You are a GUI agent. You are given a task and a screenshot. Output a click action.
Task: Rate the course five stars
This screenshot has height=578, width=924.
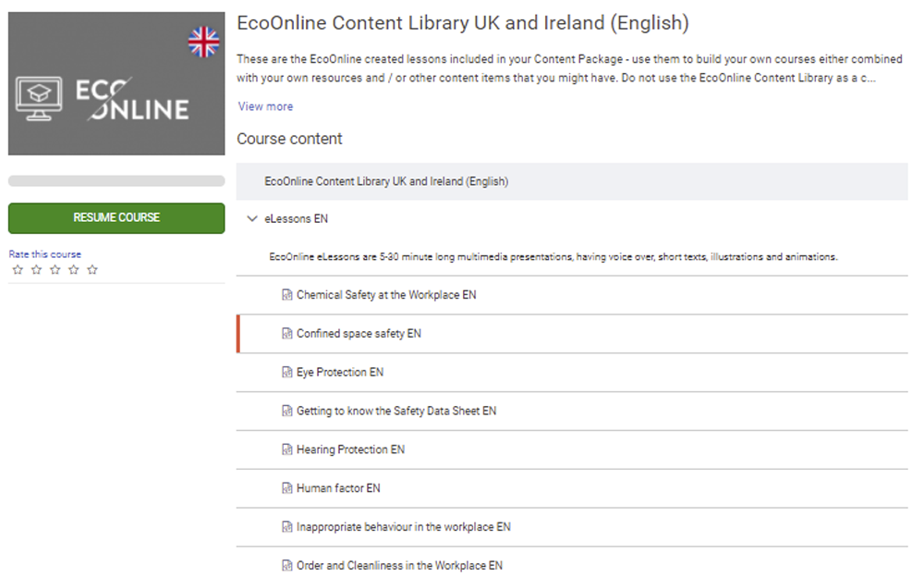coord(92,269)
